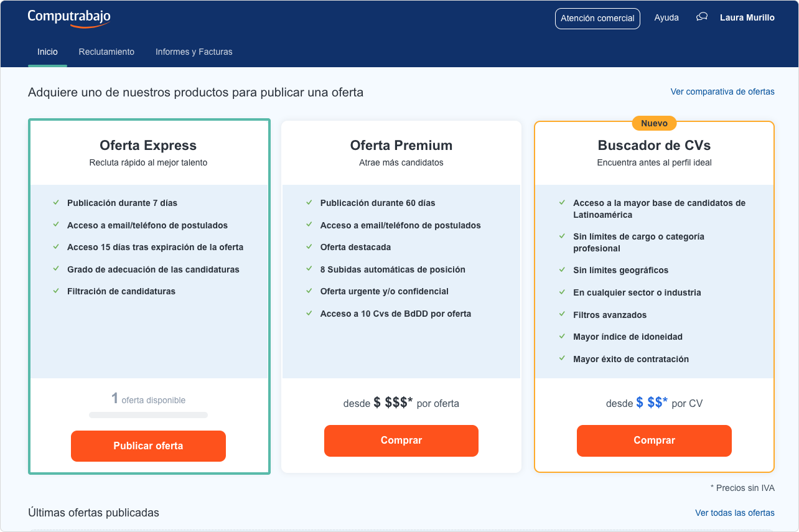Open the Reclutamiento tab

click(106, 52)
